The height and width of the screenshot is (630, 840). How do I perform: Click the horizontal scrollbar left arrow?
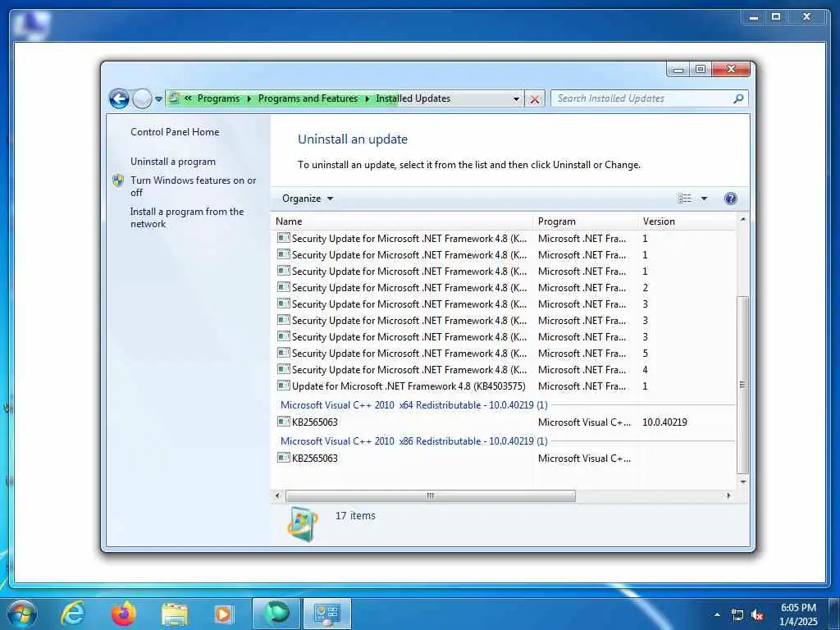[x=277, y=495]
